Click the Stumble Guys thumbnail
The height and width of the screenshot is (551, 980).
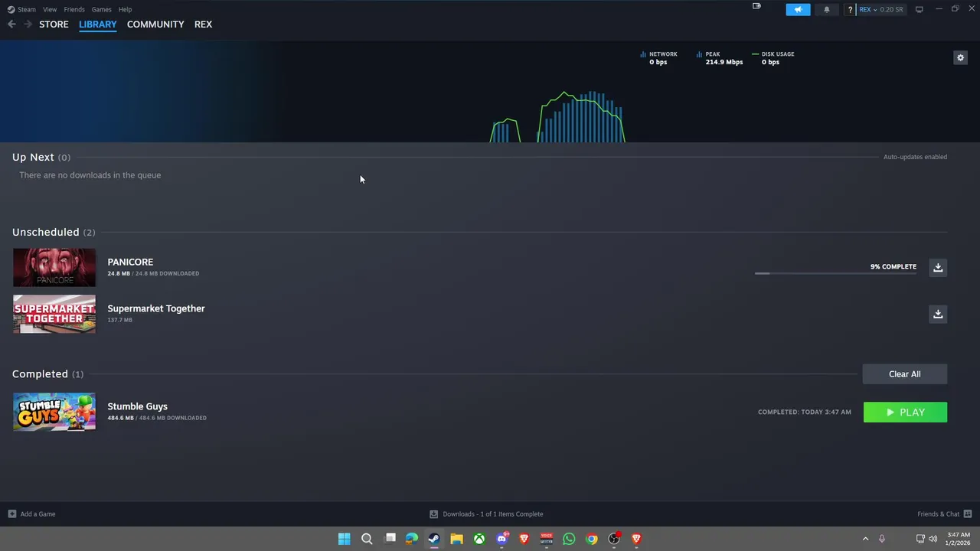point(54,412)
